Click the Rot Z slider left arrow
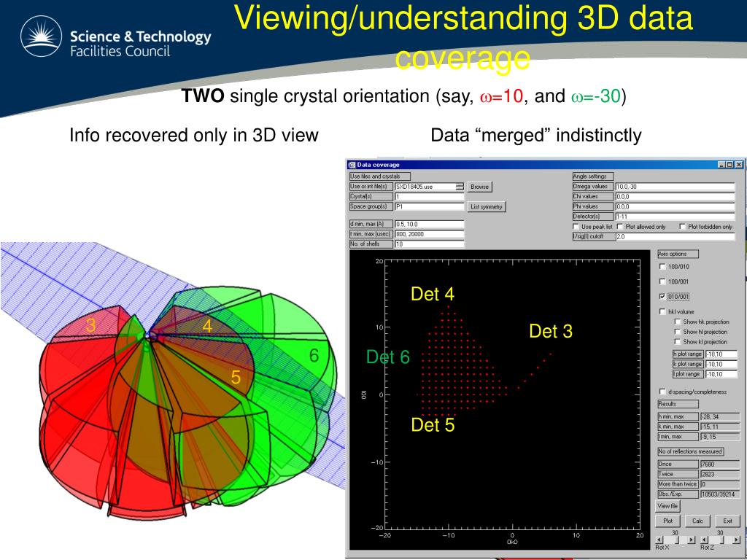 point(705,540)
